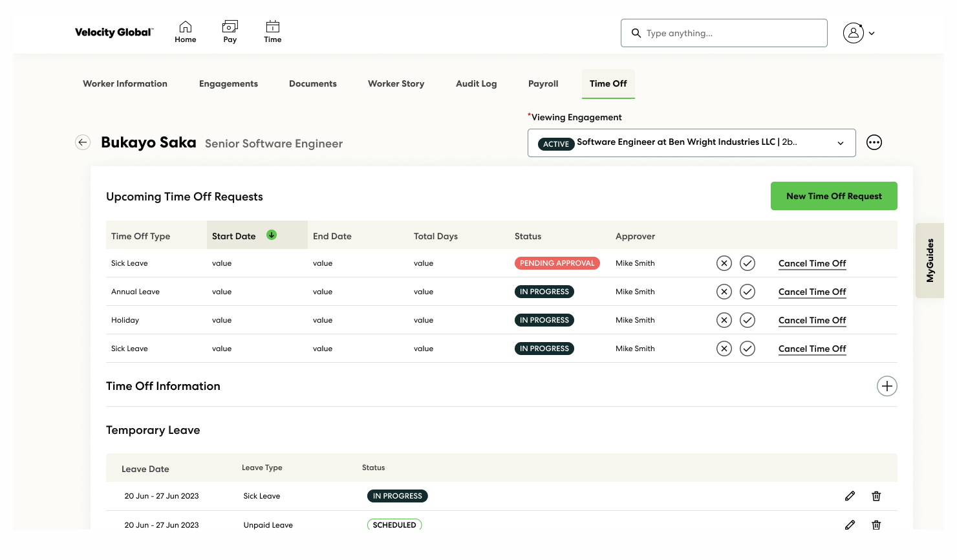Open the account menu chevron beside avatar
The height and width of the screenshot is (560, 957).
coord(872,34)
